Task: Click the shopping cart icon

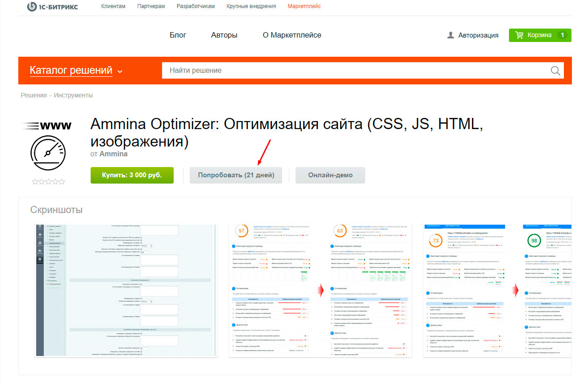Action: [x=519, y=35]
